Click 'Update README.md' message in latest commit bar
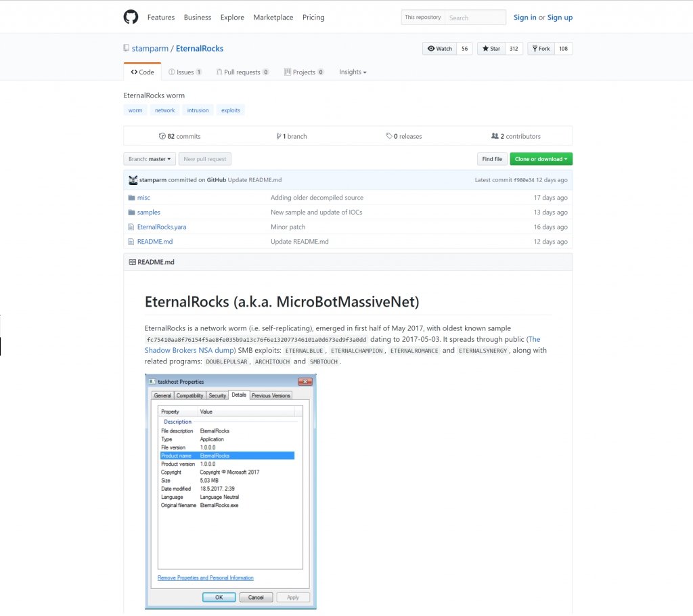Screen dimensions: 693x616 [254, 180]
